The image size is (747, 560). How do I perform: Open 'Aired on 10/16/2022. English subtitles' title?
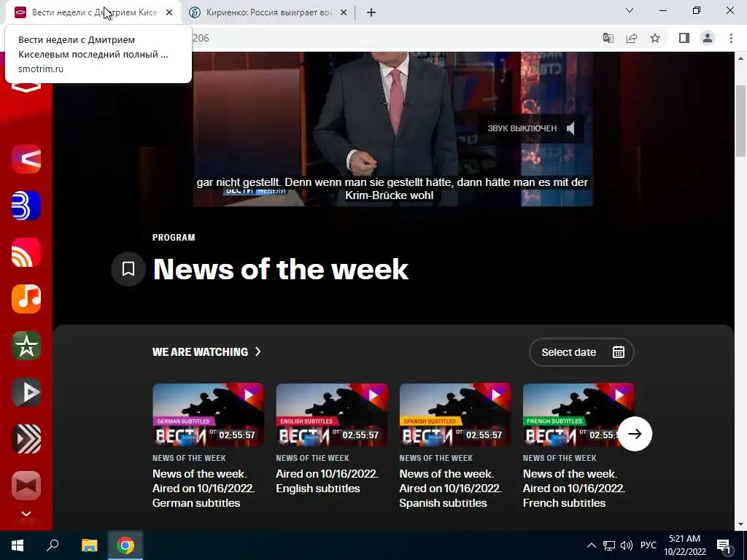(x=327, y=481)
